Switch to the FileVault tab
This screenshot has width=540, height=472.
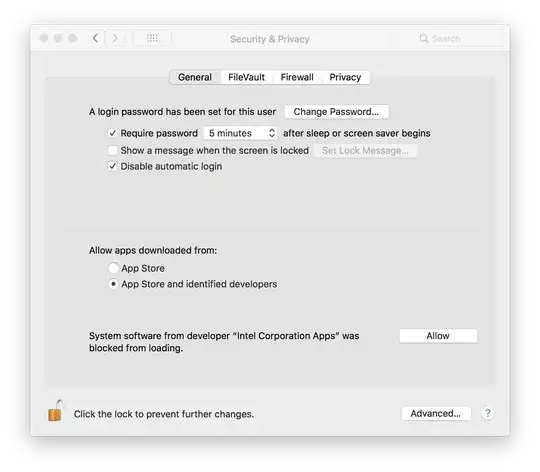(247, 77)
